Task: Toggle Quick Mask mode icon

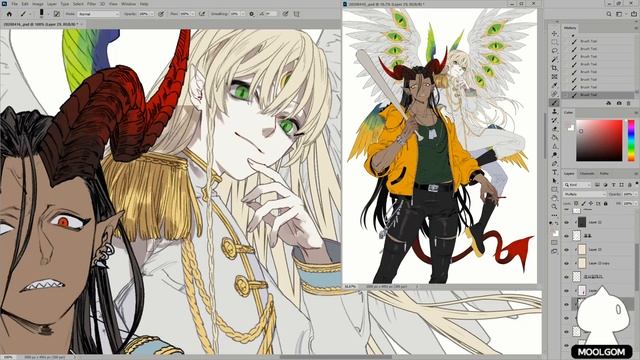Action: click(554, 242)
